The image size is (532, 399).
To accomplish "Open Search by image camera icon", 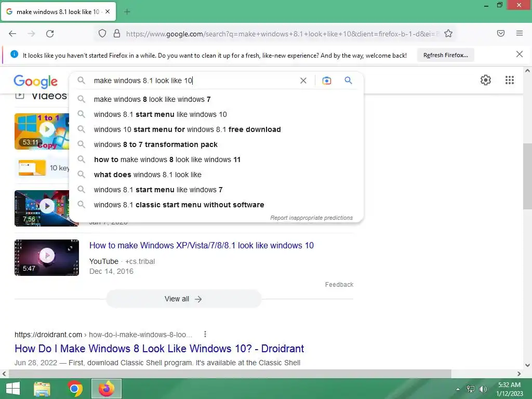I will (326, 81).
